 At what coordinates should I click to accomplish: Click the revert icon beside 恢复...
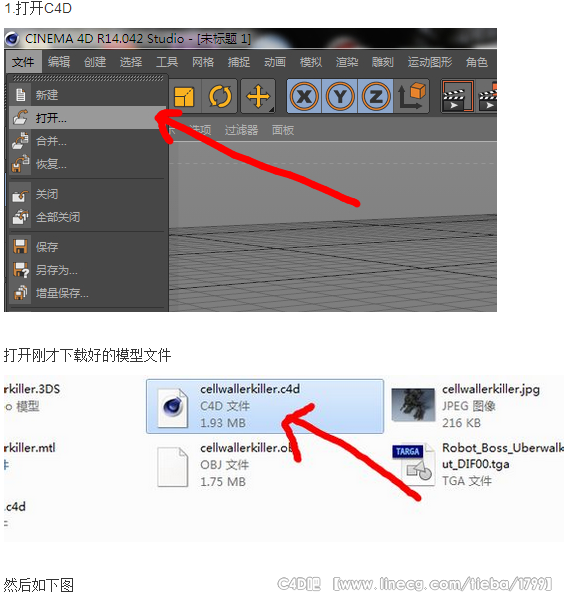pos(20,164)
